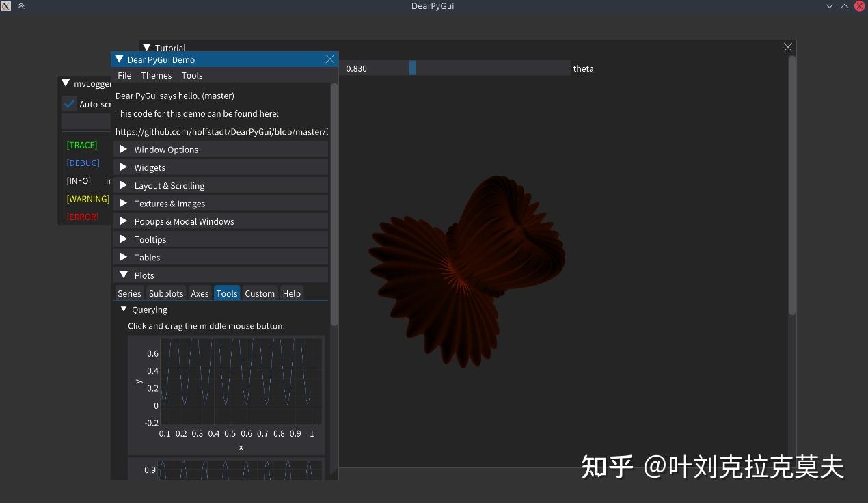Expand the Layout & Scrolling section
The image size is (868, 503).
click(x=221, y=185)
